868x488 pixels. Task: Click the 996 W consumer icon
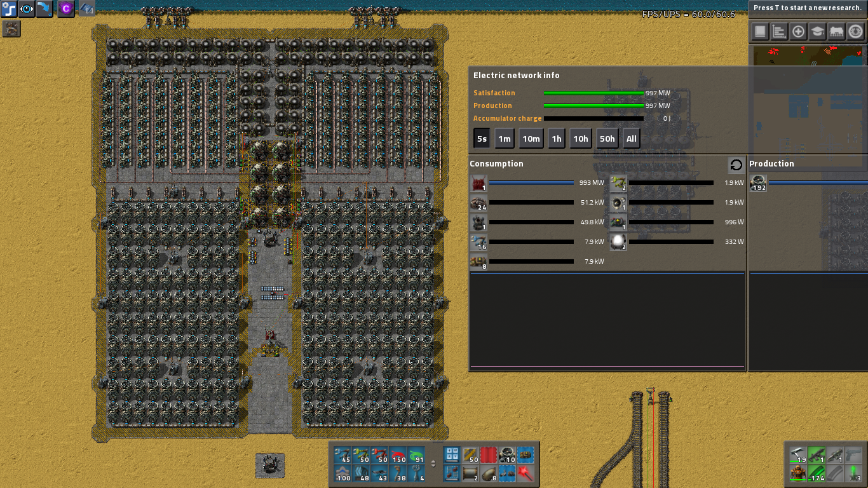click(618, 222)
